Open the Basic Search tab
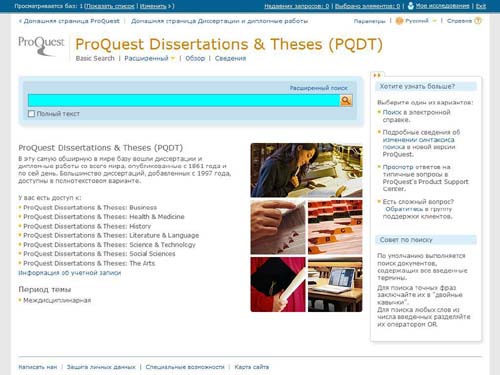This screenshot has width=500, height=375. click(95, 58)
